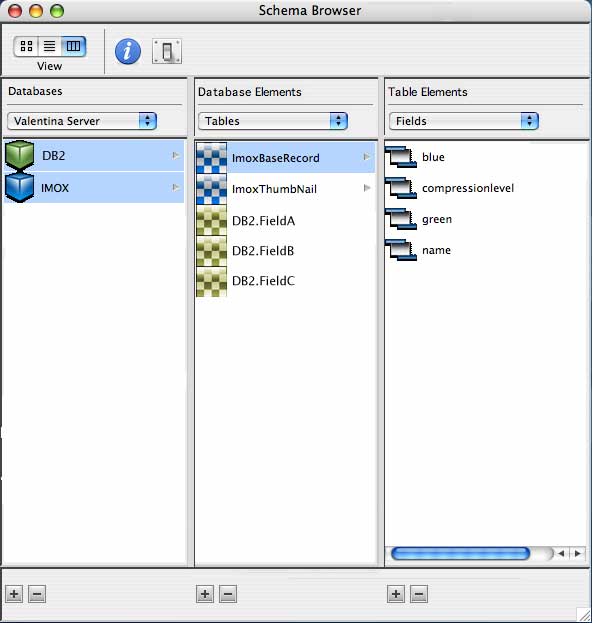The height and width of the screenshot is (623, 593).
Task: Click the horizontal scrollbar in Table Elements
Action: 460,553
